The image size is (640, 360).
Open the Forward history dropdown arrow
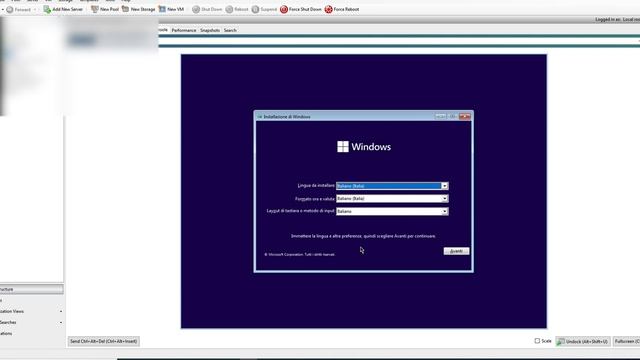point(35,9)
